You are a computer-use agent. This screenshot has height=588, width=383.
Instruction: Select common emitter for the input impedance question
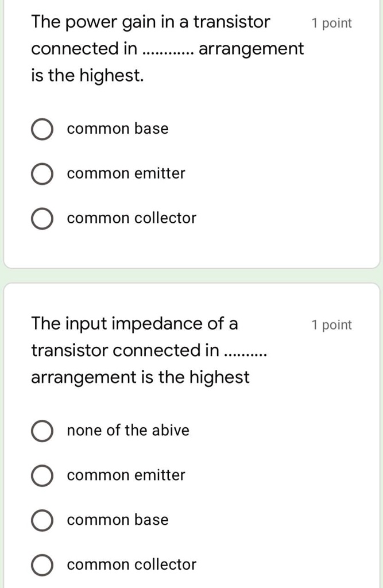42,475
